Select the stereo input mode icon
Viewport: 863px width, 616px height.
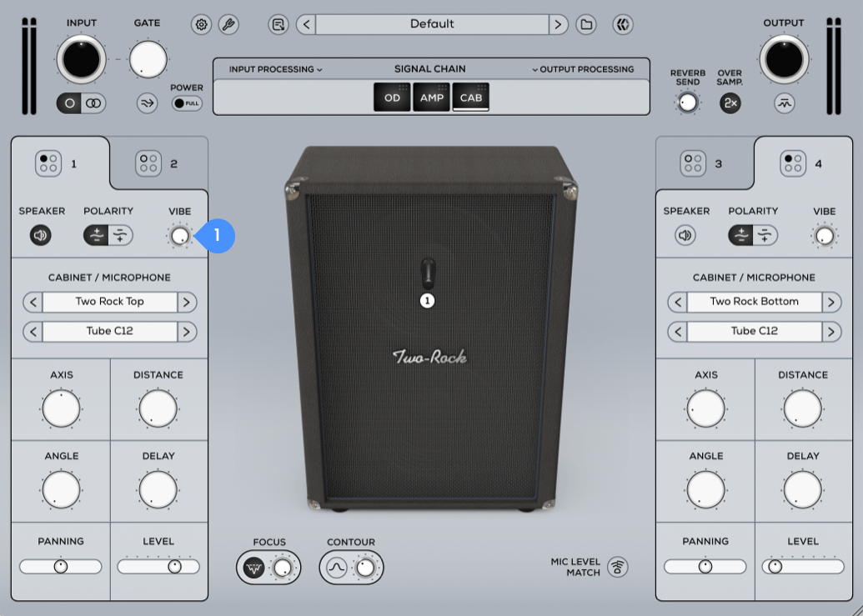coord(93,103)
